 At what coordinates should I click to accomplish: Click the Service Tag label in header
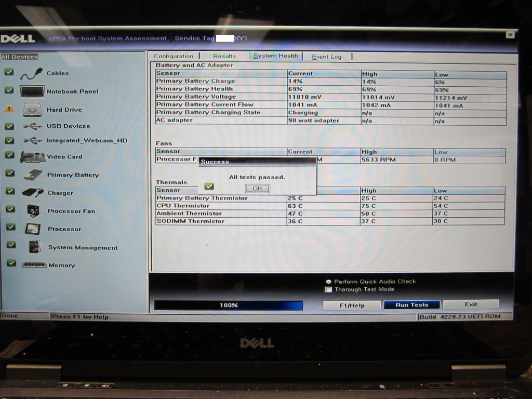tap(195, 38)
